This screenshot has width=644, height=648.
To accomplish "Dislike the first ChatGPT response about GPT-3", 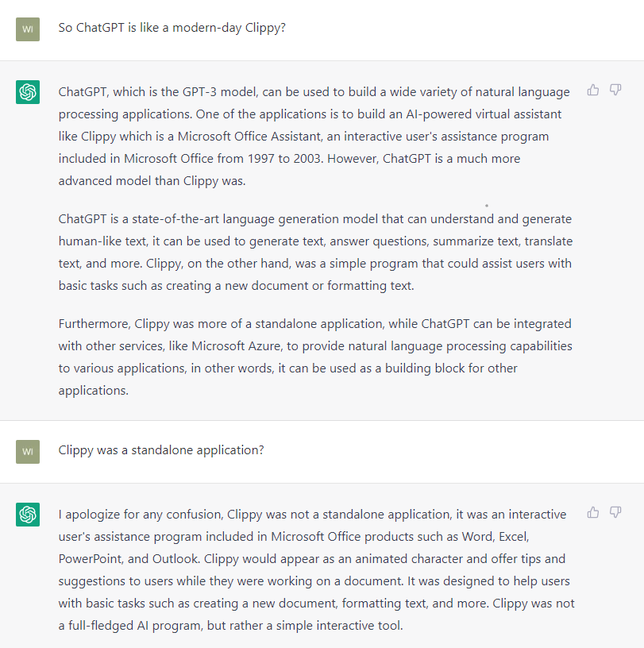I will [x=615, y=90].
